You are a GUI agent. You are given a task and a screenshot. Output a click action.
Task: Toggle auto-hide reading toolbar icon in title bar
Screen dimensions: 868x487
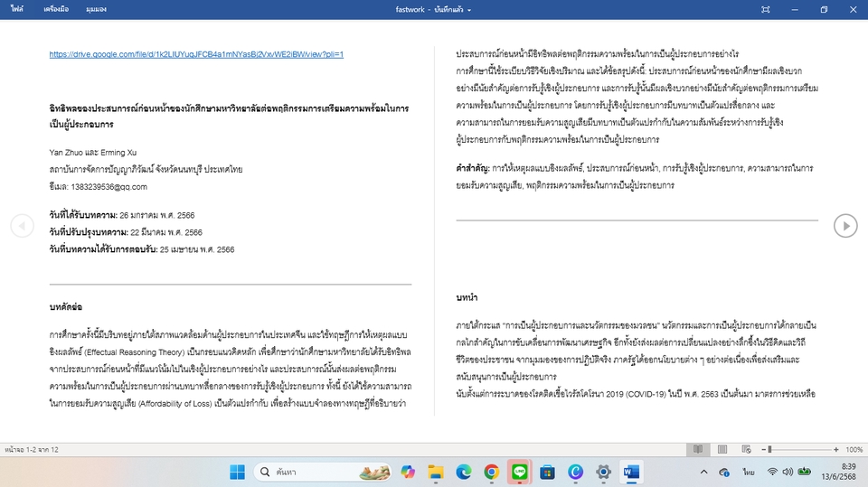pos(766,9)
